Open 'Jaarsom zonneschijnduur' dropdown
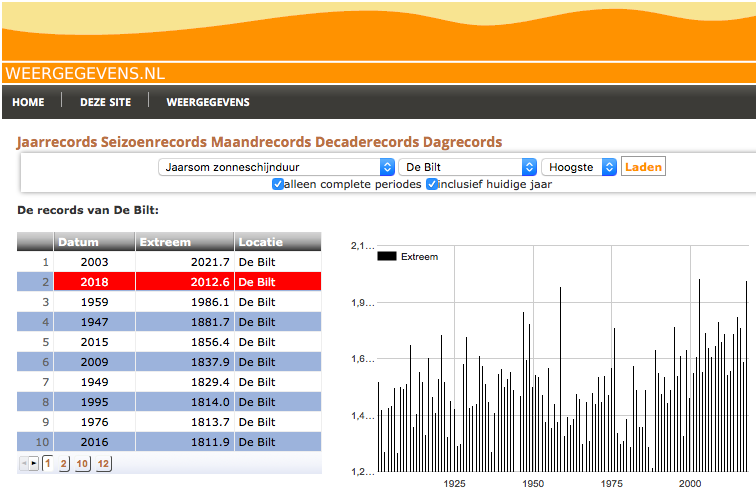The height and width of the screenshot is (494, 756). click(277, 167)
